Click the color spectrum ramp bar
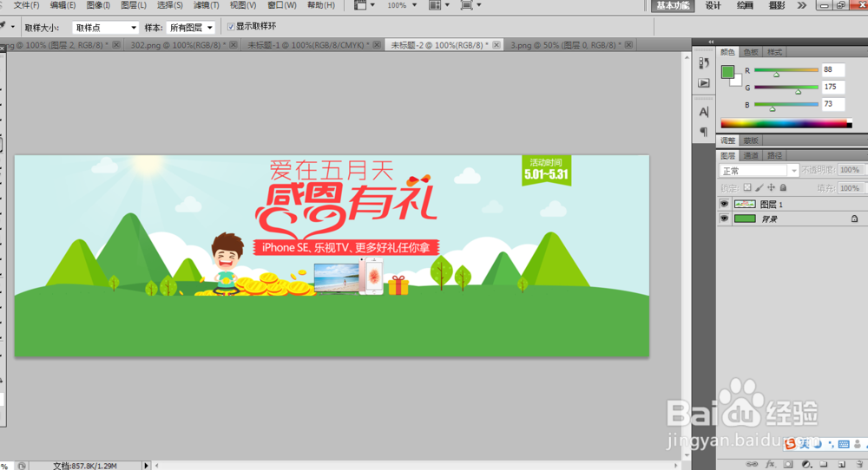 786,124
